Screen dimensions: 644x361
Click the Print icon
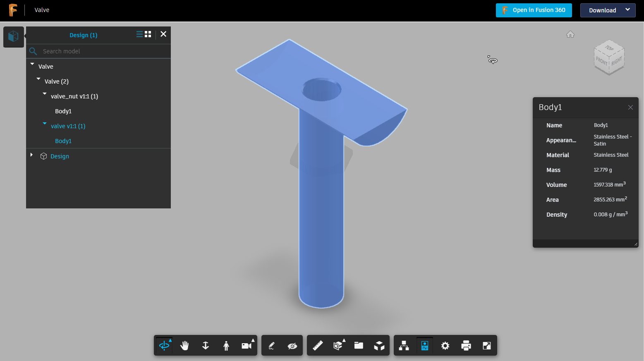tap(466, 345)
